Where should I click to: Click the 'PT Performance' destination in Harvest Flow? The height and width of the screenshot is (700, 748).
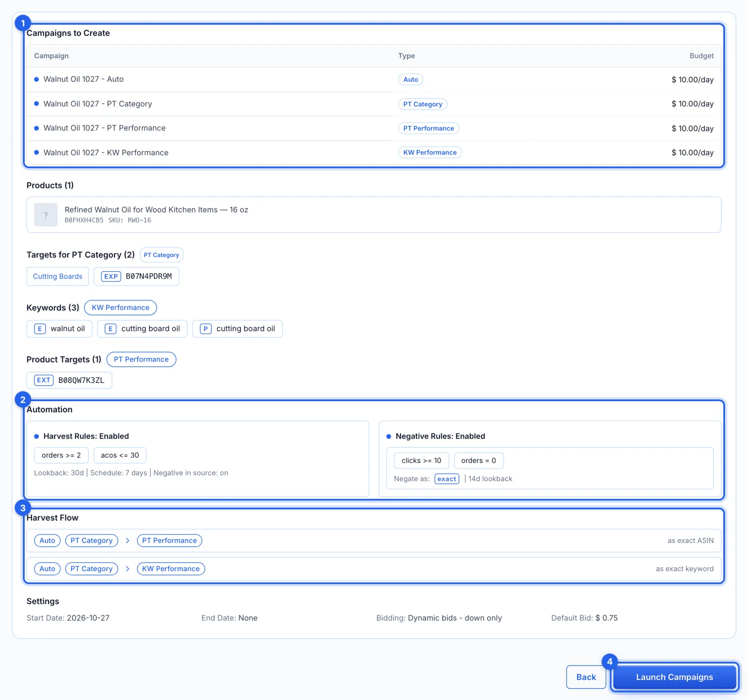click(169, 541)
